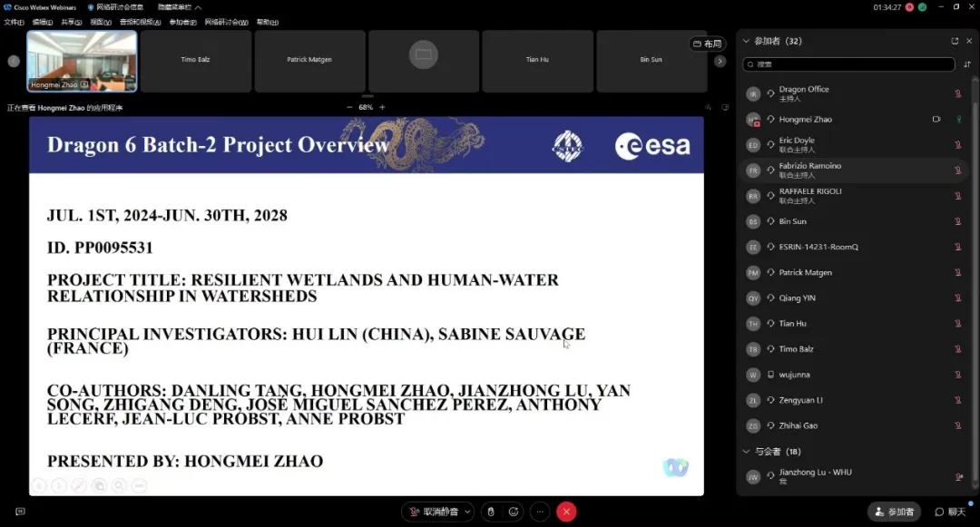Image resolution: width=980 pixels, height=527 pixels.
Task: Zoom out the shared content view
Action: pyautogui.click(x=349, y=107)
